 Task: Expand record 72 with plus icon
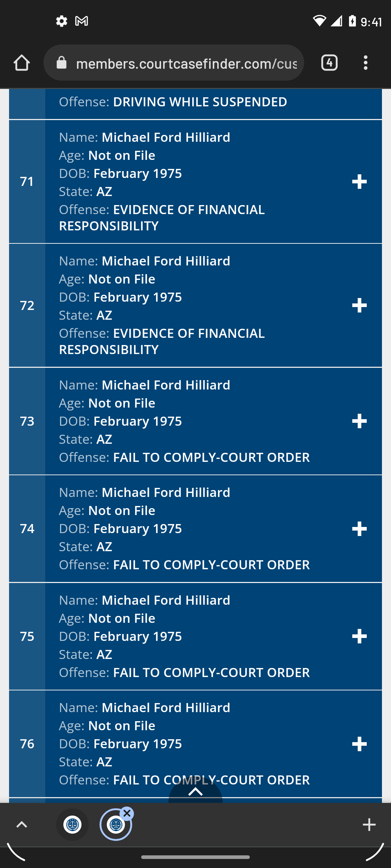tap(360, 306)
